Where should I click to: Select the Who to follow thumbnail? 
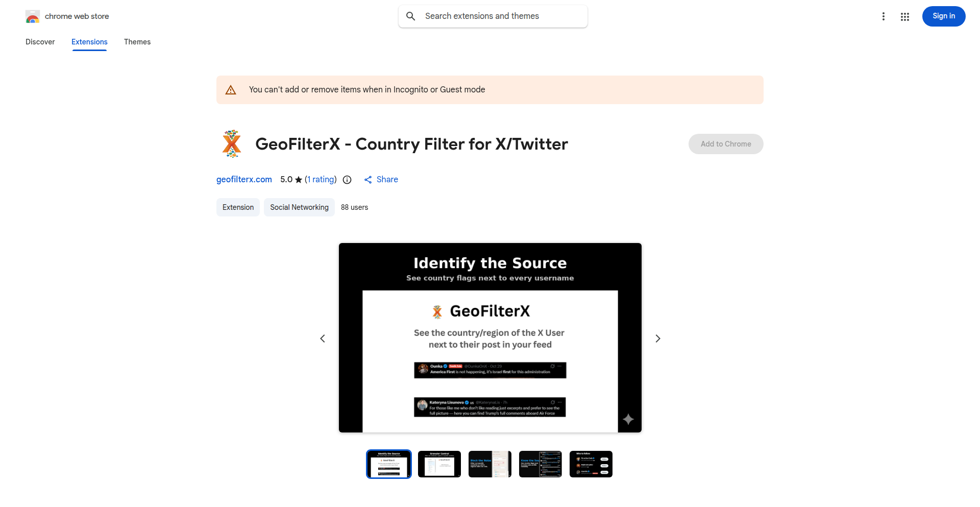coord(591,464)
